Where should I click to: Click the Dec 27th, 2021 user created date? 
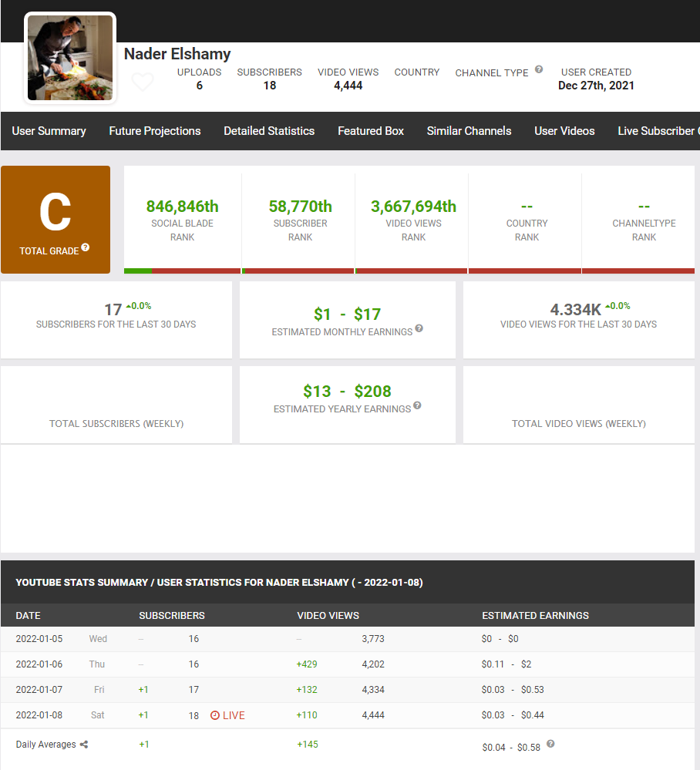coord(596,86)
